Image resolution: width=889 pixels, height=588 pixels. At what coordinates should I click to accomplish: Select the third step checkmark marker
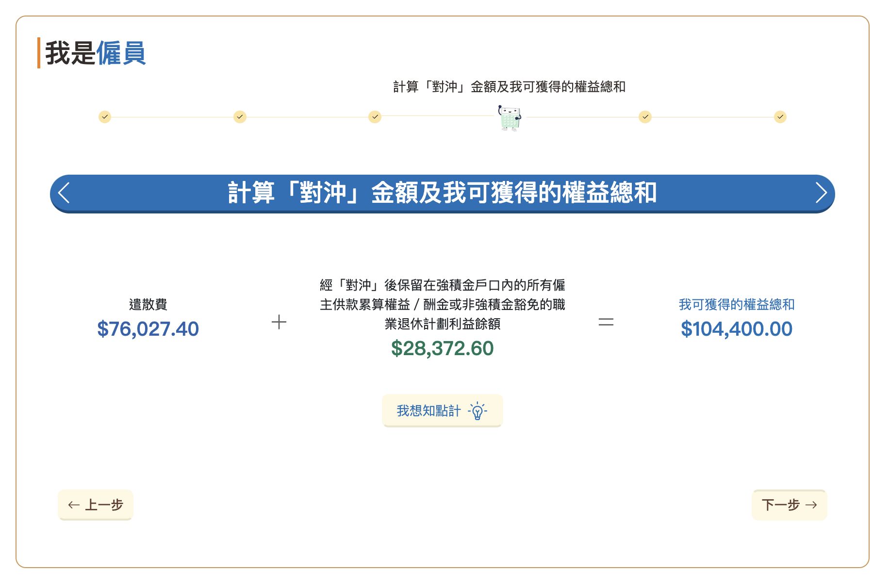pyautogui.click(x=375, y=117)
